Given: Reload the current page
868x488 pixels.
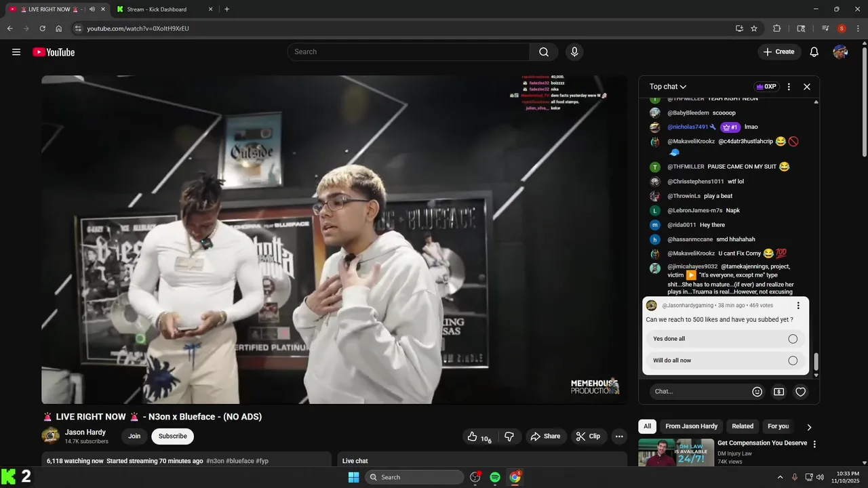Looking at the screenshot, I should coord(42,28).
